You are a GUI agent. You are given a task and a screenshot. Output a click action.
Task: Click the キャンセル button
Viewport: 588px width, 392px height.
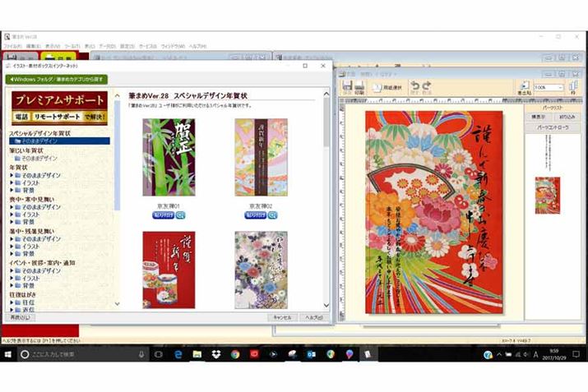coord(282,317)
